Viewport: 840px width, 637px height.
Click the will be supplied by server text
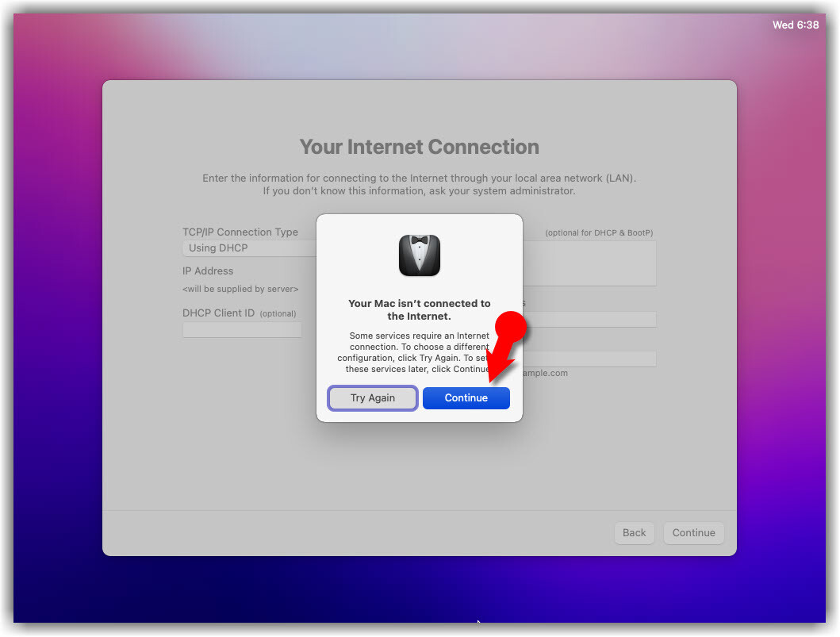click(x=240, y=290)
